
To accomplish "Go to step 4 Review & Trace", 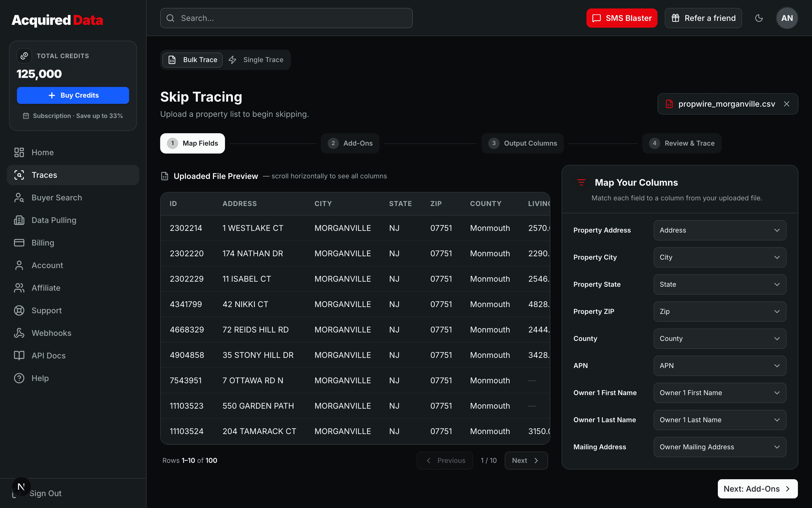I will coord(681,143).
